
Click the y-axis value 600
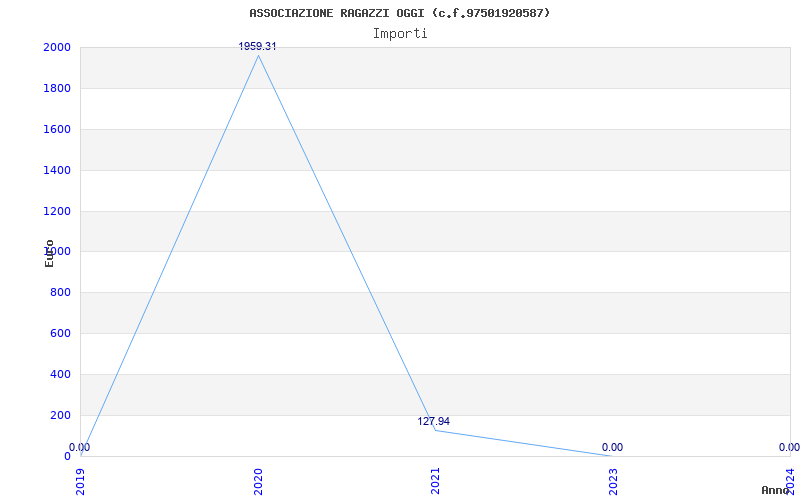pyautogui.click(x=60, y=333)
